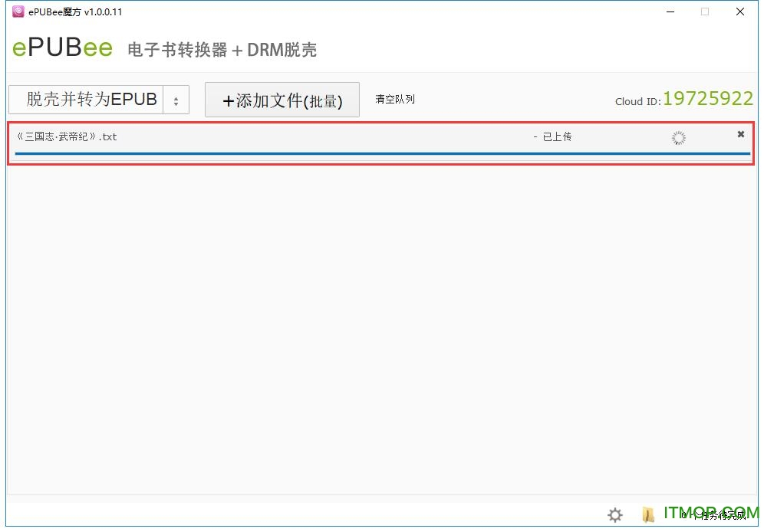764x532 pixels.
Task: Close the ePUBee魔方 window
Action: pos(739,11)
